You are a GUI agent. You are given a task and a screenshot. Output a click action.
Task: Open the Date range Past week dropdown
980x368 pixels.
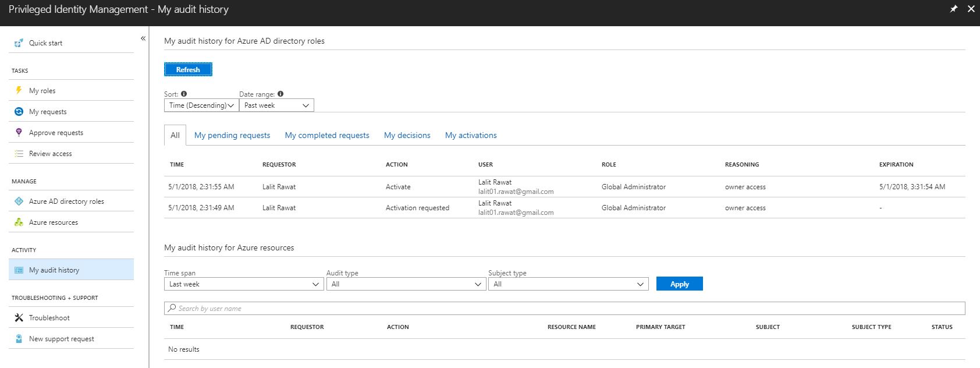click(276, 105)
